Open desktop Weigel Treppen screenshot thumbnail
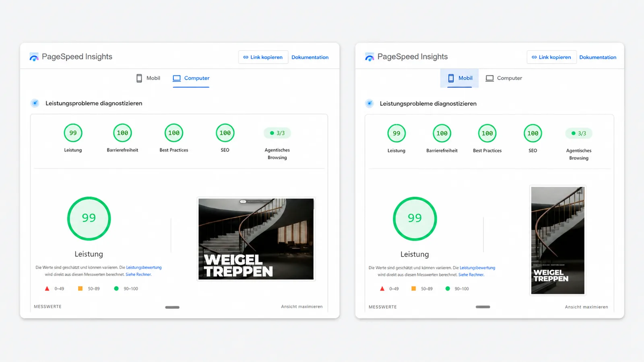Screen dimensions: 644x362 click(256, 239)
